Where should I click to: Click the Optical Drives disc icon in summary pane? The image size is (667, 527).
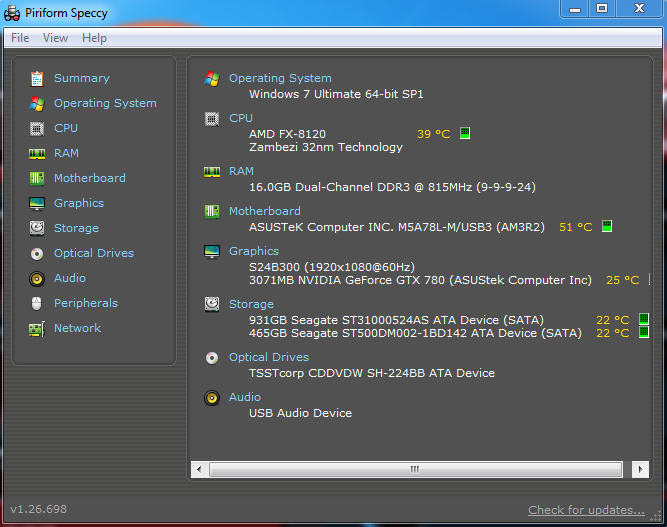point(212,358)
